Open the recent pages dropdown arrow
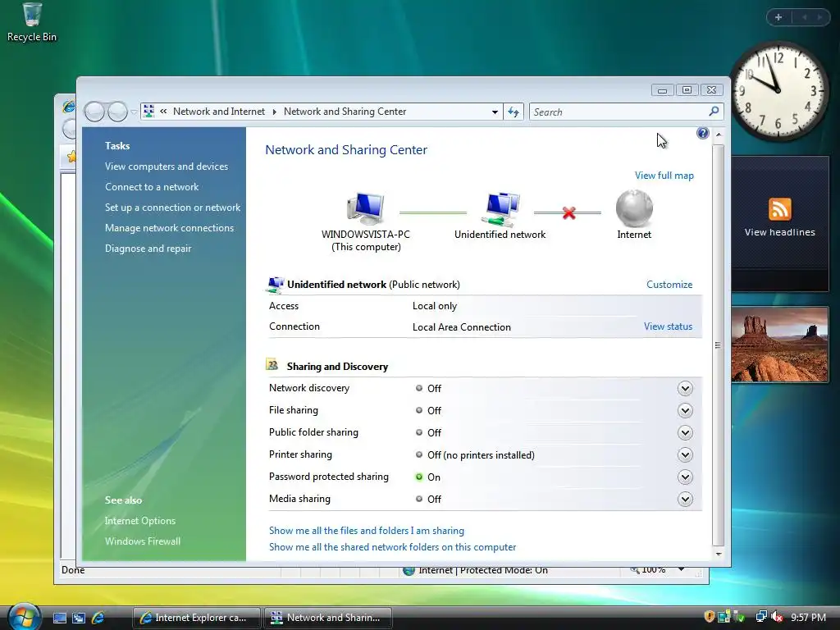The width and height of the screenshot is (840, 630). [134, 112]
